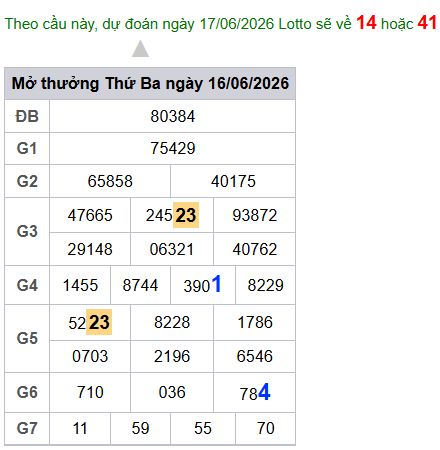The width and height of the screenshot is (440, 450).
Task: Select the G6 row label
Action: pos(27,392)
